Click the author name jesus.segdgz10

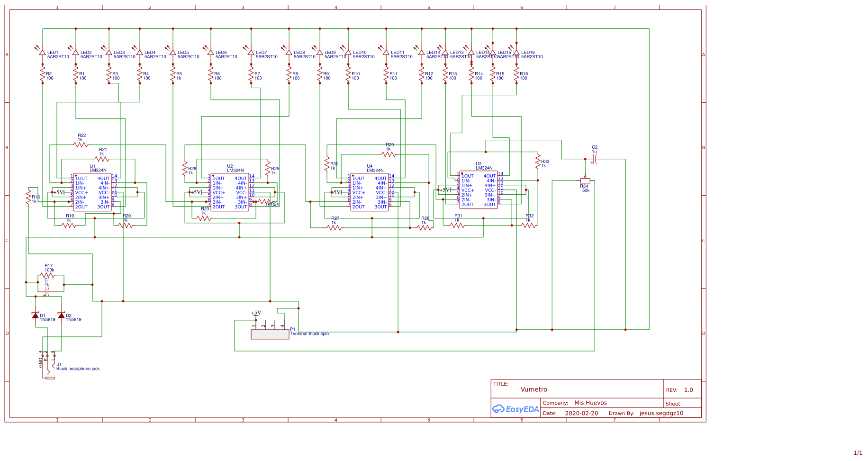[x=661, y=413]
